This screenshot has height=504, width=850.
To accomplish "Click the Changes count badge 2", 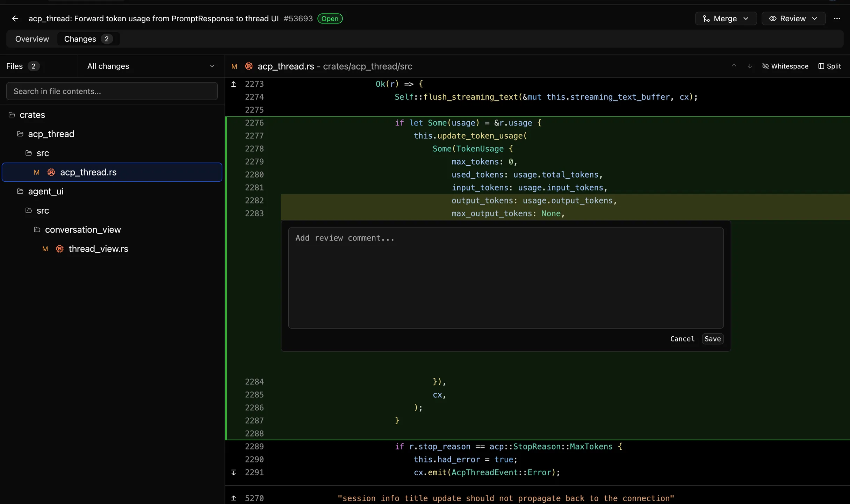I will point(107,39).
